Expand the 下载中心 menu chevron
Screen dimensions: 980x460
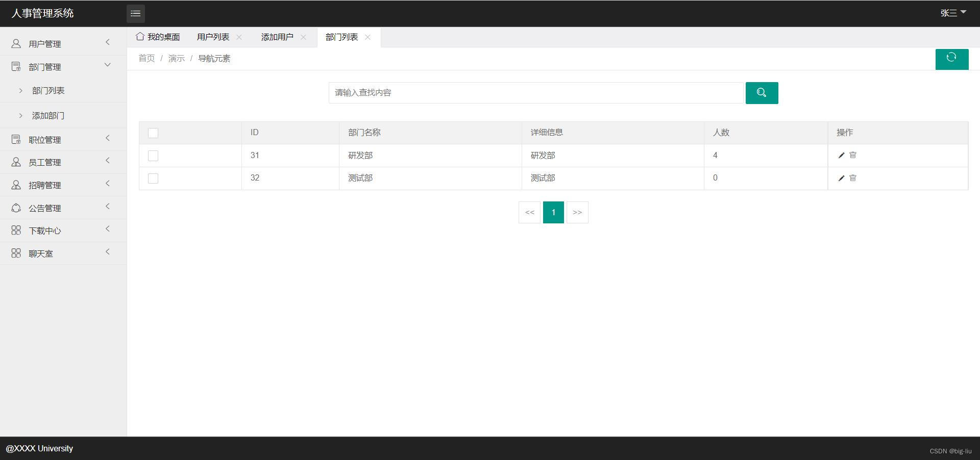pyautogui.click(x=108, y=229)
